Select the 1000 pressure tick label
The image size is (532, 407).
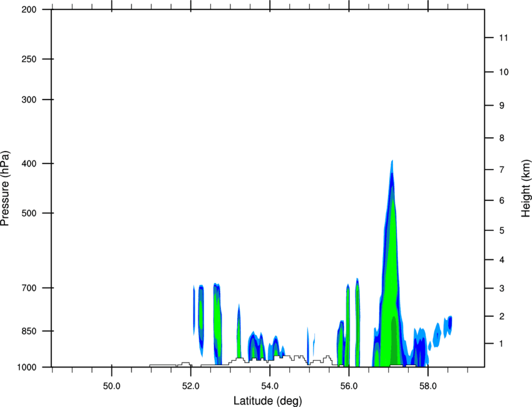[x=27, y=368]
